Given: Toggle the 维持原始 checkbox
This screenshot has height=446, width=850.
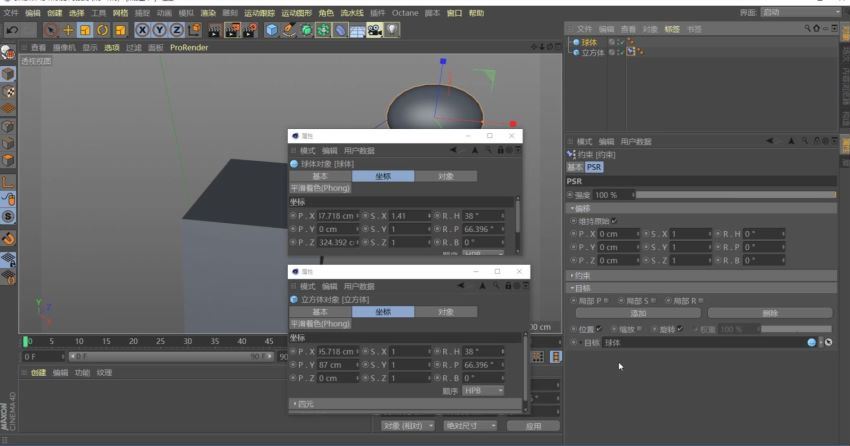Looking at the screenshot, I should coord(614,221).
